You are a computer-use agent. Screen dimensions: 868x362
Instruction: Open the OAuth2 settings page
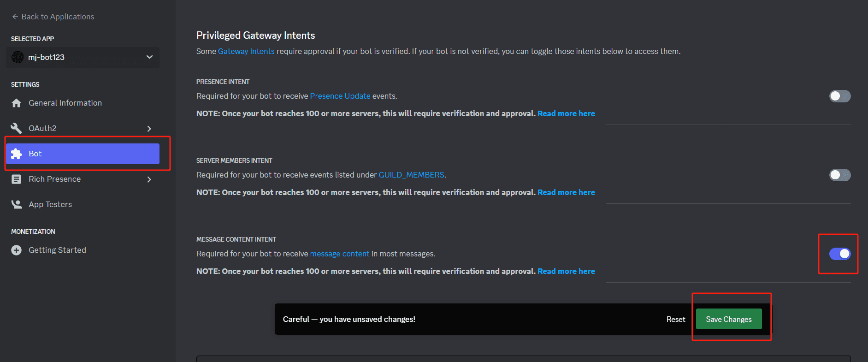coord(83,128)
